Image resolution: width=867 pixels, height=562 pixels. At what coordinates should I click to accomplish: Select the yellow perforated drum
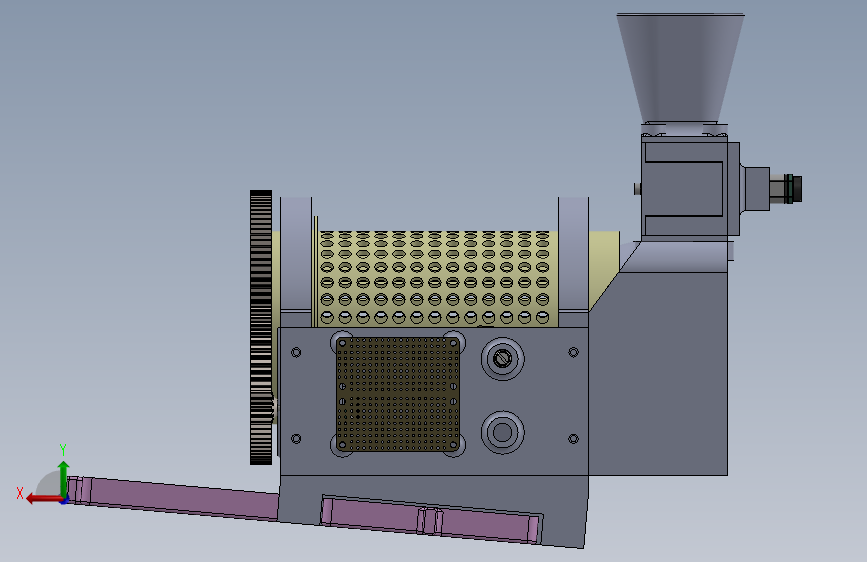(x=434, y=278)
